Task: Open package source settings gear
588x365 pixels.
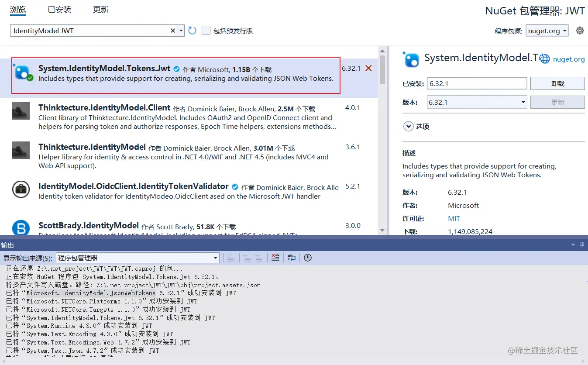Action: tap(580, 31)
